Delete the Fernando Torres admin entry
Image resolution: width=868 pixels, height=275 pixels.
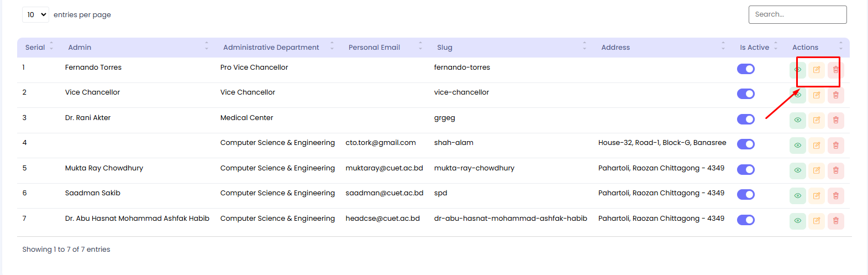(835, 70)
